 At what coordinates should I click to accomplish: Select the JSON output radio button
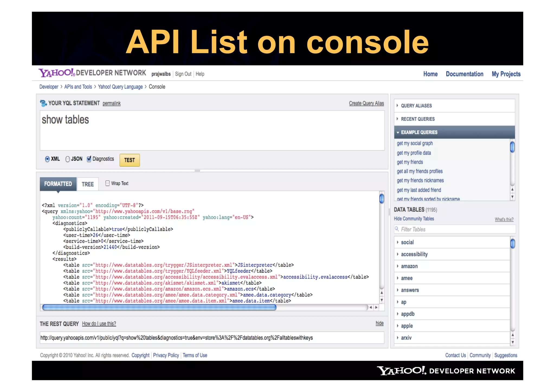67,159
